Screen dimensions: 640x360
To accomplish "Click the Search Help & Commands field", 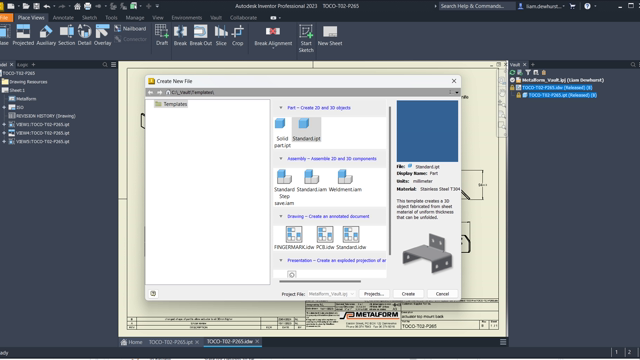I will coord(476,6).
